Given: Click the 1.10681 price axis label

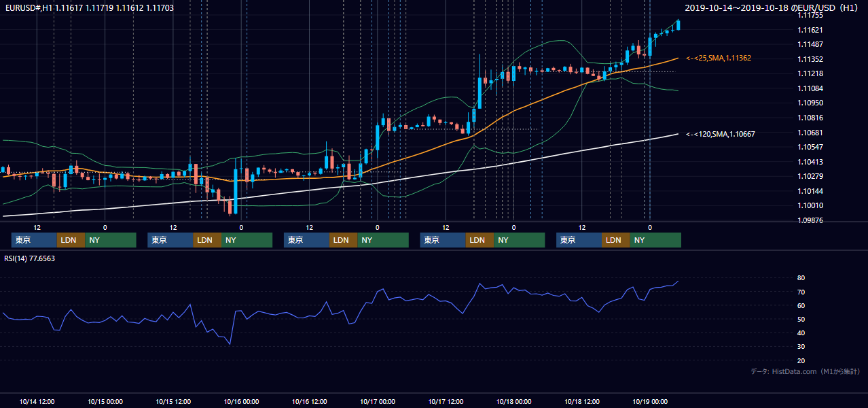Looking at the screenshot, I should tap(810, 133).
